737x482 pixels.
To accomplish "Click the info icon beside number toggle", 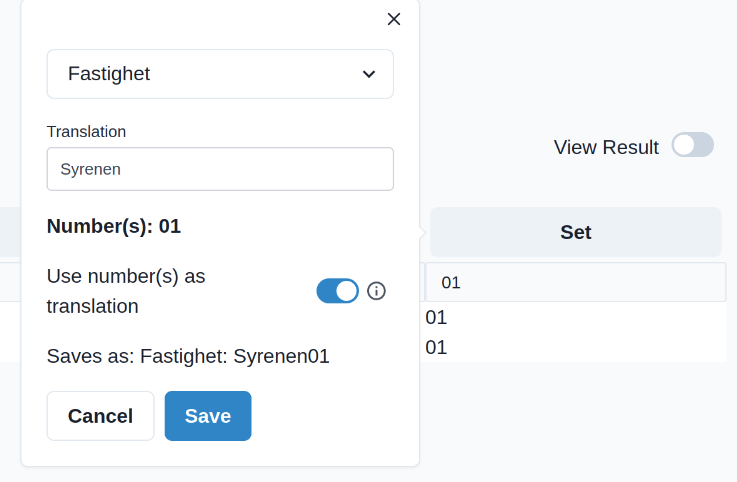I will point(376,291).
